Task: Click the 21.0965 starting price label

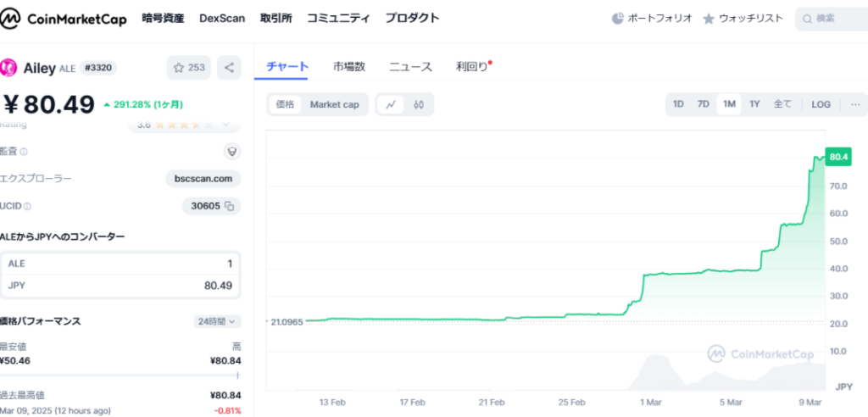Action: (x=287, y=321)
